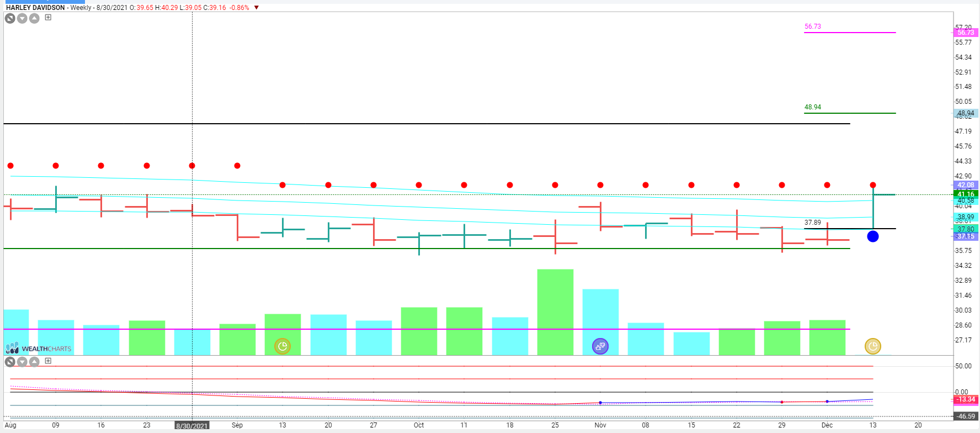Click the 56.73 price axis tag

coord(966,33)
